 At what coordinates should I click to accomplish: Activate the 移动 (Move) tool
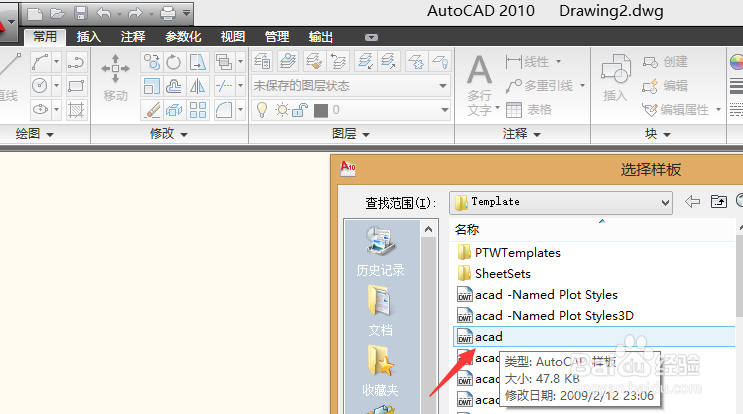point(115,78)
